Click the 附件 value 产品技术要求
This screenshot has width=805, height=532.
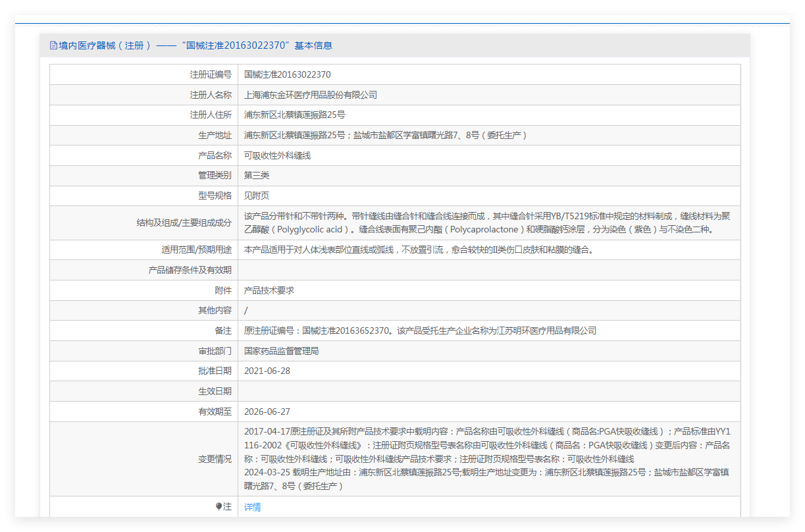269,290
